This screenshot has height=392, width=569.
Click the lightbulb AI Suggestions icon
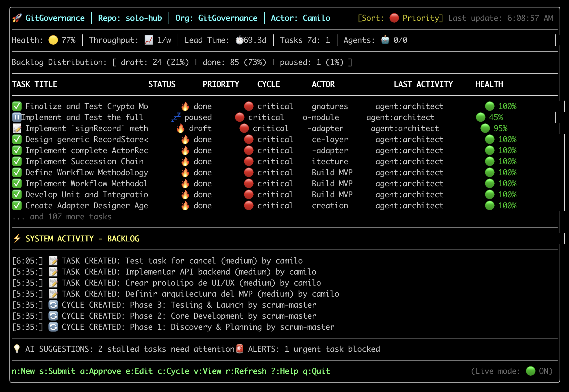(x=17, y=349)
